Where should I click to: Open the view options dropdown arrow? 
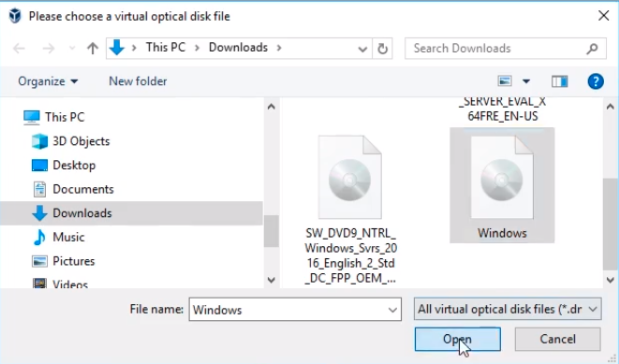526,81
